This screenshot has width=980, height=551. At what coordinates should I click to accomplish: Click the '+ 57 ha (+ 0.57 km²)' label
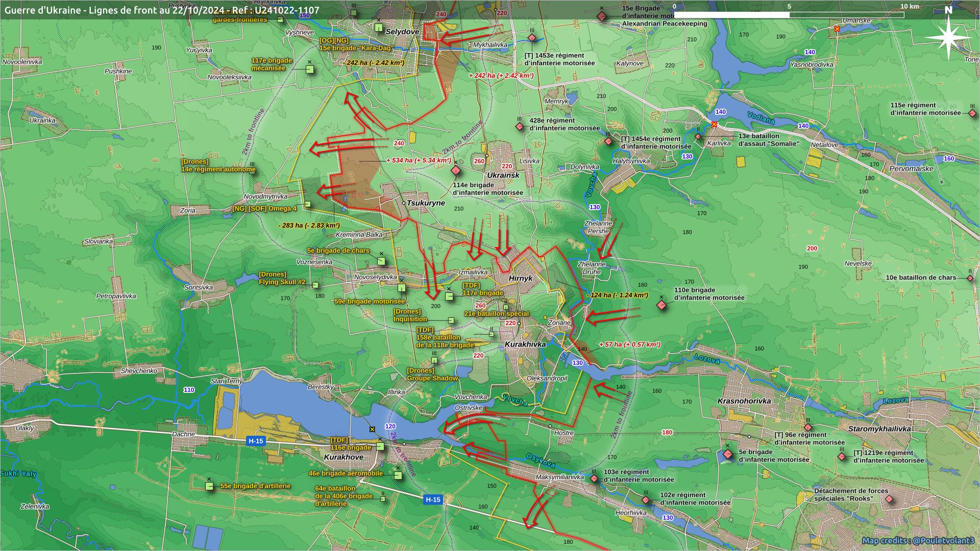coord(630,345)
